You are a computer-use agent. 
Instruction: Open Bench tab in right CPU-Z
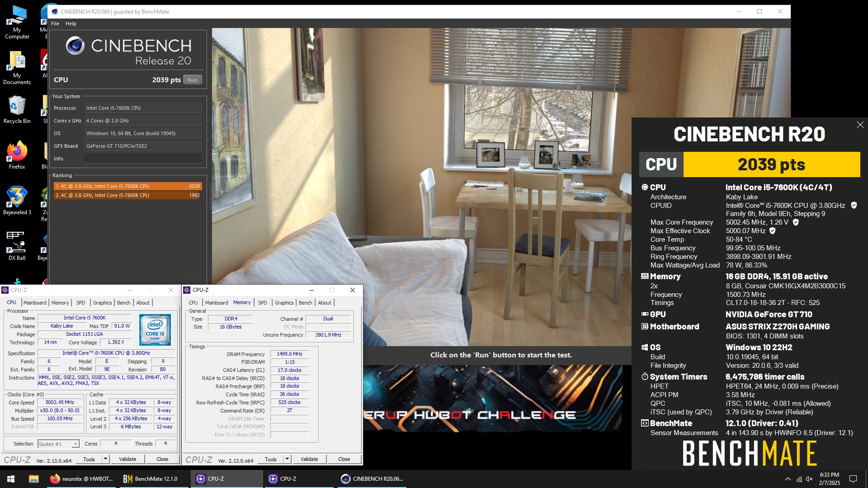(306, 303)
